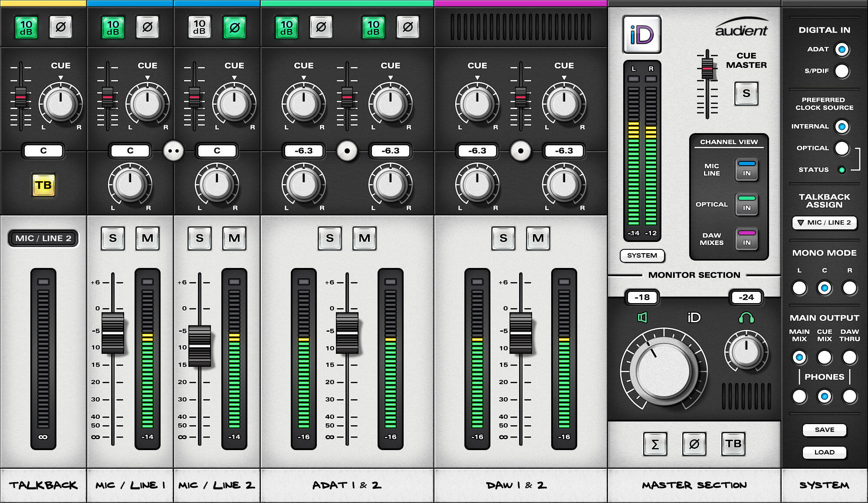Select ADAT as digital input

pyautogui.click(x=842, y=49)
